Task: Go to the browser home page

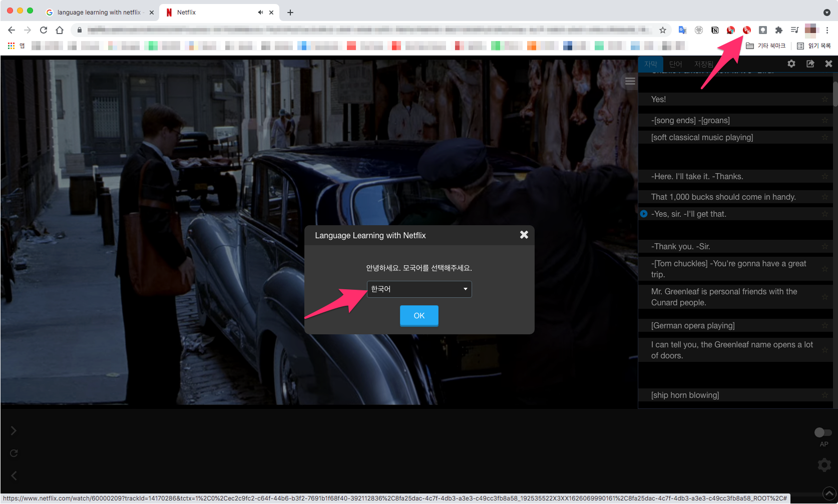Action: click(x=60, y=30)
